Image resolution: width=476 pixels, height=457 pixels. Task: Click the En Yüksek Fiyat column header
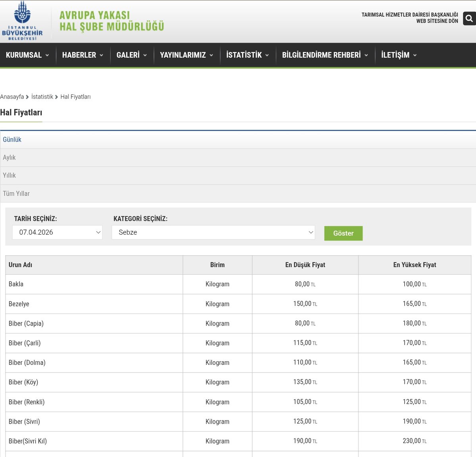click(415, 265)
